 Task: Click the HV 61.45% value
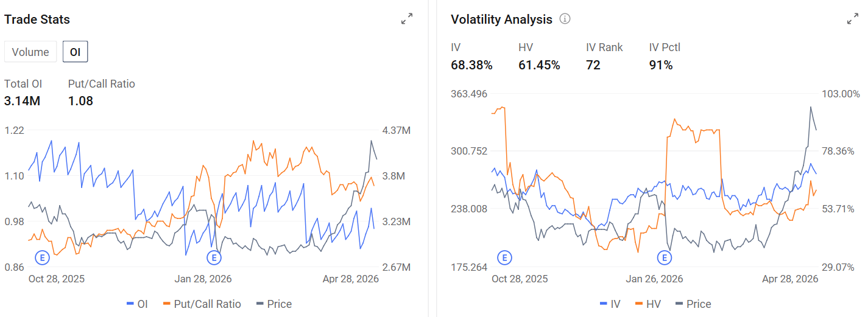[539, 65]
